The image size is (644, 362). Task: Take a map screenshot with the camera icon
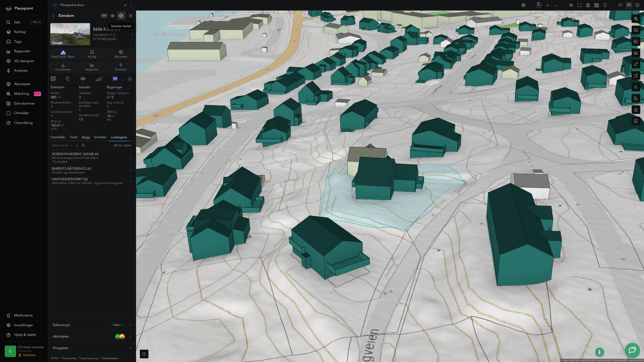pos(588,5)
